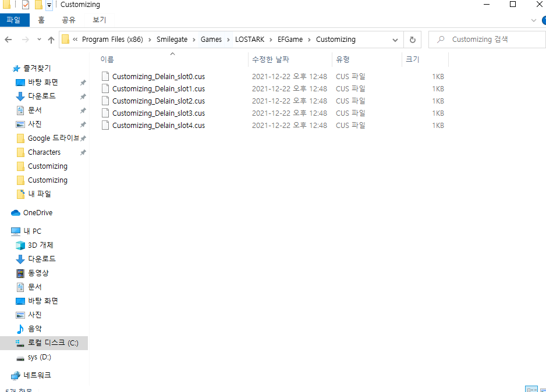This screenshot has width=546, height=392.
Task: Switch to details view button
Action: (531, 389)
